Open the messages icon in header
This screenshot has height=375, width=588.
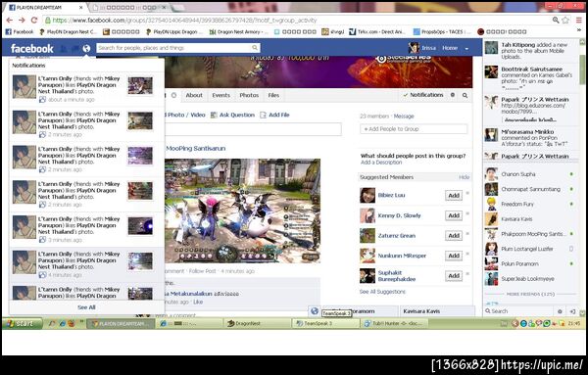tap(75, 48)
